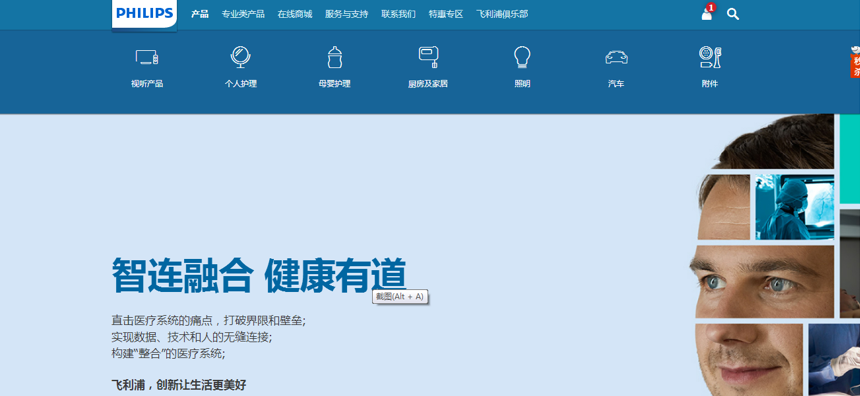The width and height of the screenshot is (860, 396).
Task: Select the baby bottle icon
Action: [x=335, y=57]
